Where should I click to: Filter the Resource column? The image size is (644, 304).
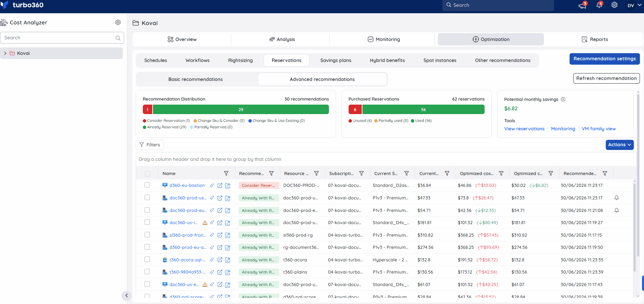point(316,173)
